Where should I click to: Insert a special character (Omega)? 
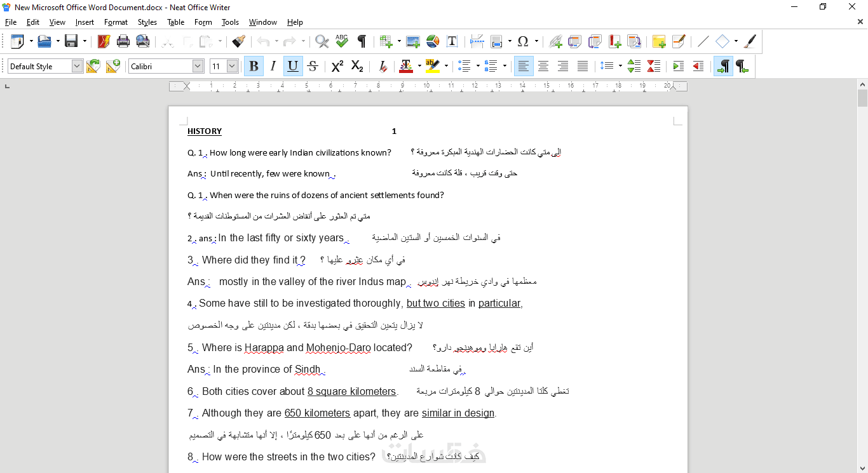[x=523, y=42]
